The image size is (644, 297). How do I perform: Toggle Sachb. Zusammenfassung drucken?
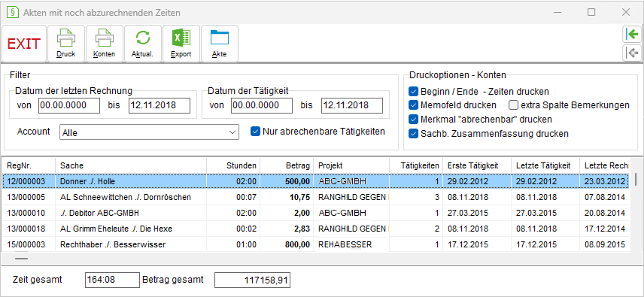[414, 133]
